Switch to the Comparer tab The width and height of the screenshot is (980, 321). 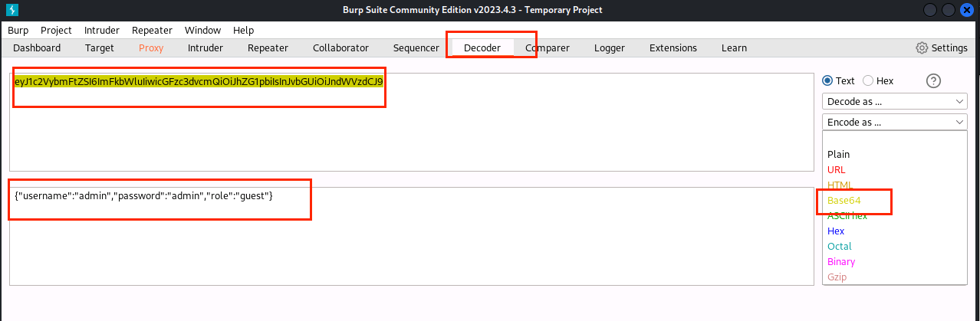(548, 47)
